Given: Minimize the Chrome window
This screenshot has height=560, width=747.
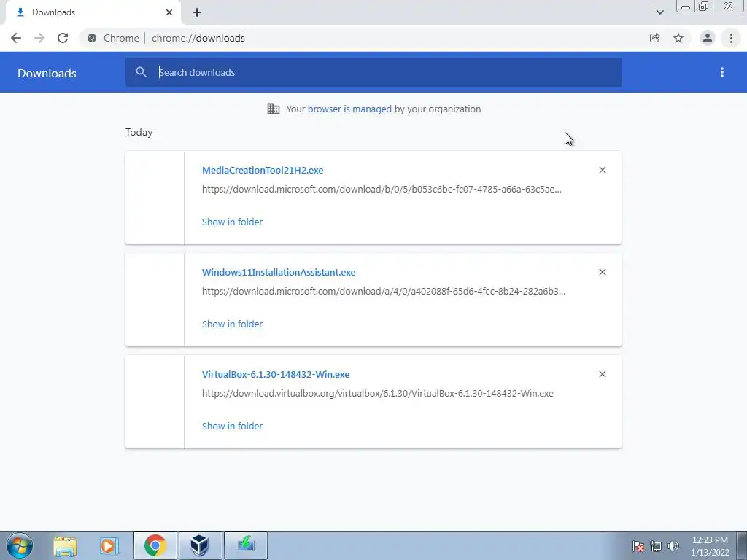Looking at the screenshot, I should 686,7.
